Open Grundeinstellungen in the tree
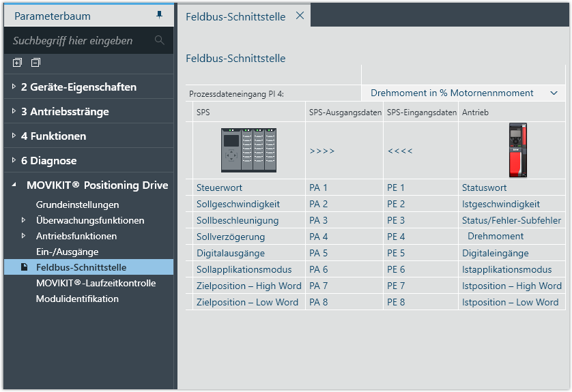572x392 pixels. [x=77, y=205]
